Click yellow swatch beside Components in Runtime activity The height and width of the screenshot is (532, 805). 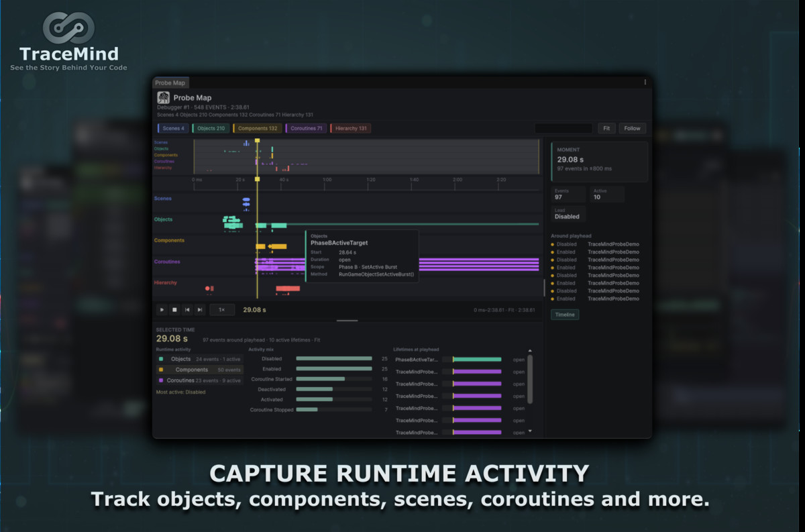[x=161, y=370]
